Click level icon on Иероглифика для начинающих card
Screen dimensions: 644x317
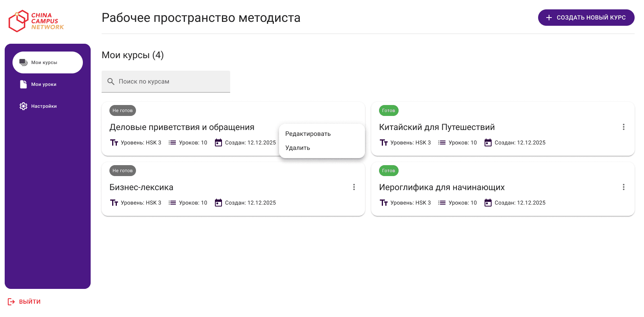(x=384, y=203)
